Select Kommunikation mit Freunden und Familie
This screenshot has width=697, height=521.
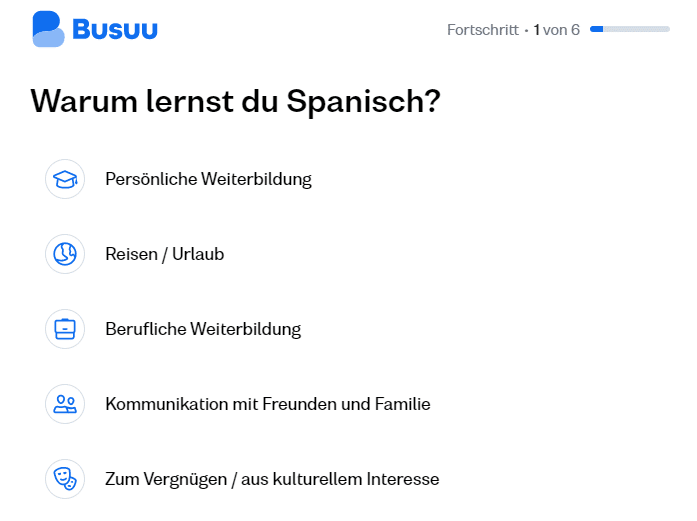[x=267, y=404]
